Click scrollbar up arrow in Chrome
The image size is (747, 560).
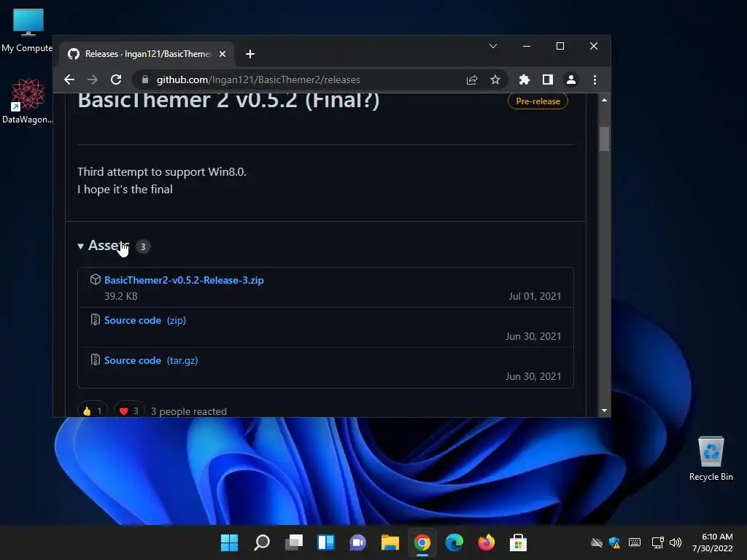pyautogui.click(x=604, y=100)
